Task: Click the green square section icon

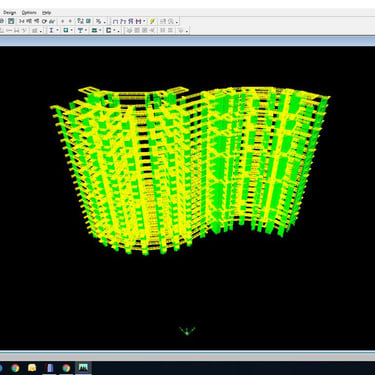Action: [x=66, y=30]
